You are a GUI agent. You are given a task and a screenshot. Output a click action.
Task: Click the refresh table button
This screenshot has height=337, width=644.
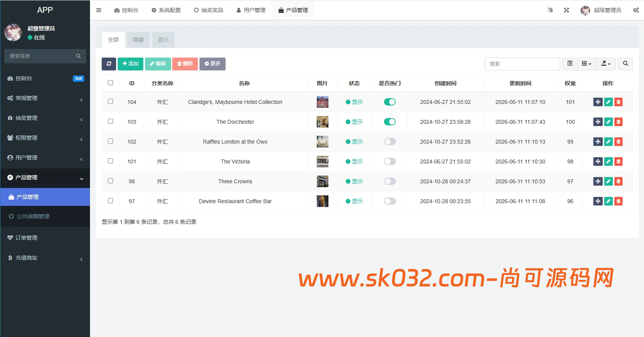tap(109, 64)
